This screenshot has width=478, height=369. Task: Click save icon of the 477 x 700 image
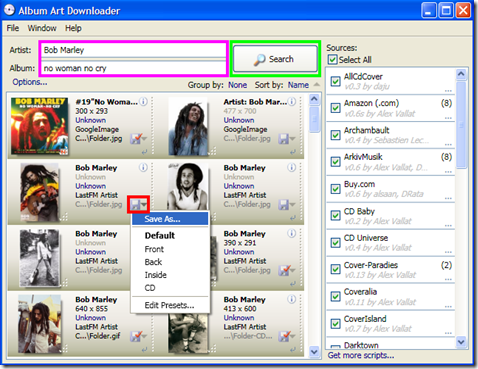click(283, 138)
